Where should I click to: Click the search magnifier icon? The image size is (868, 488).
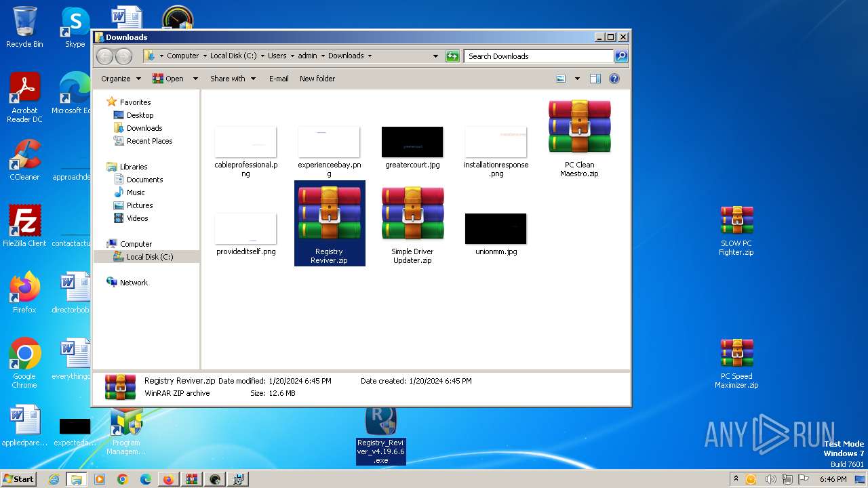pos(620,56)
